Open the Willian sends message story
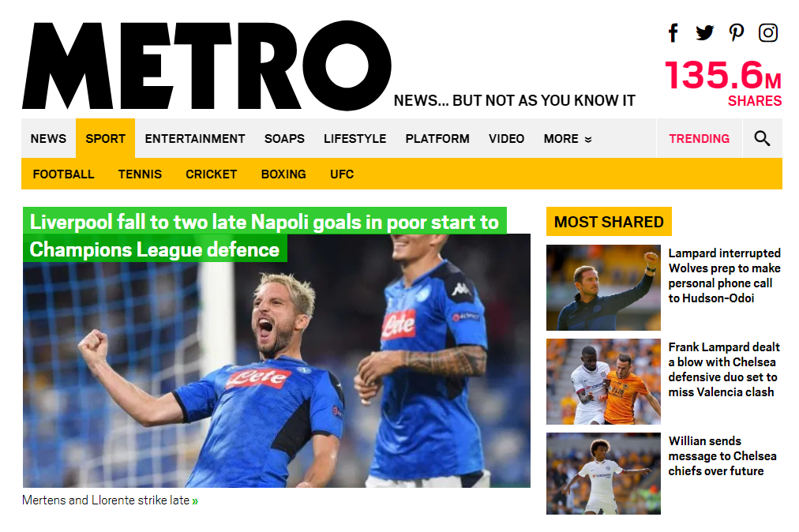The height and width of the screenshot is (532, 799). pos(722,456)
